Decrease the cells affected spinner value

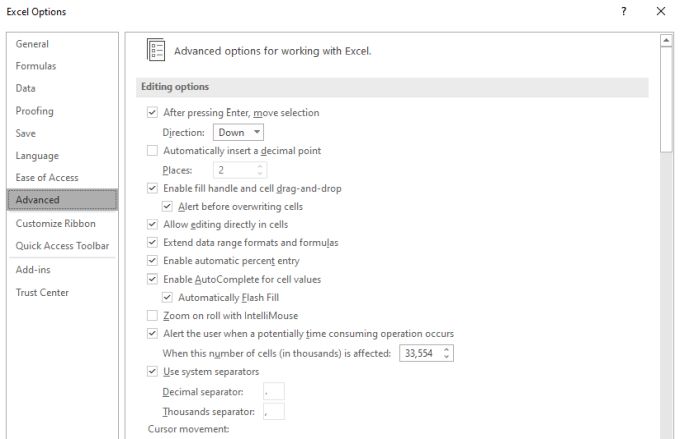point(447,356)
